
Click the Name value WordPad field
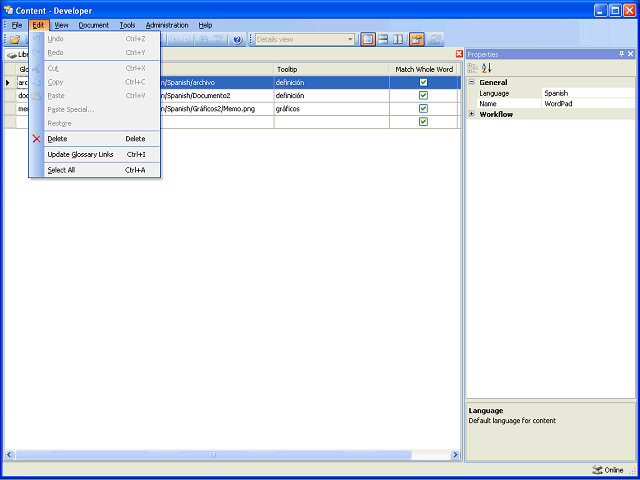tap(589, 104)
